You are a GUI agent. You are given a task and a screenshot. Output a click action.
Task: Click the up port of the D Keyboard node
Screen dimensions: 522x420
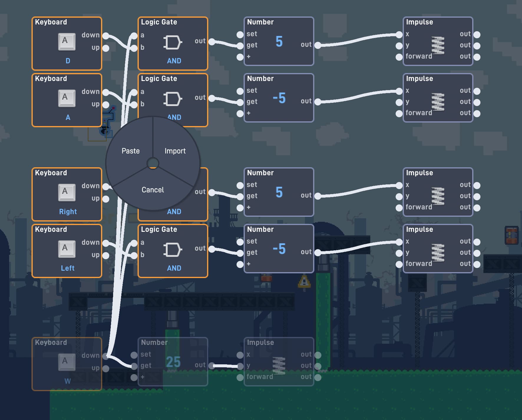click(106, 48)
